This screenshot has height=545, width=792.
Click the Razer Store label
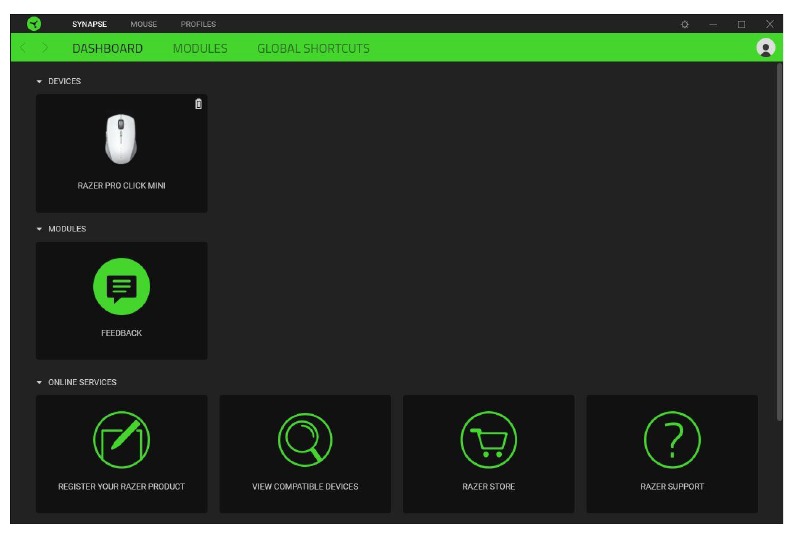point(488,486)
